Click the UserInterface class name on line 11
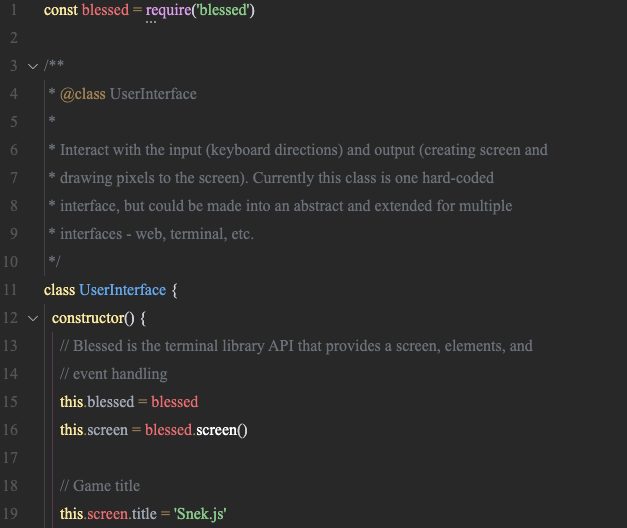Image resolution: width=627 pixels, height=528 pixels. pos(123,290)
